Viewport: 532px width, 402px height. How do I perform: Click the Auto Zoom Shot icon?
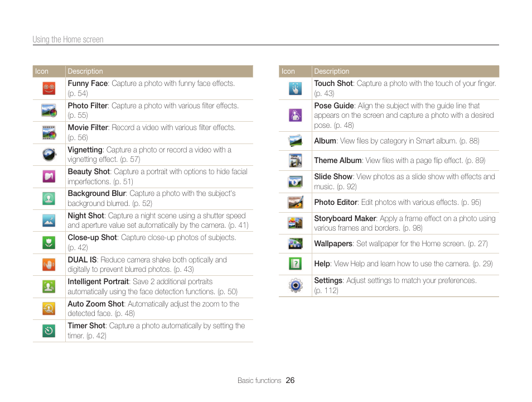tap(49, 309)
